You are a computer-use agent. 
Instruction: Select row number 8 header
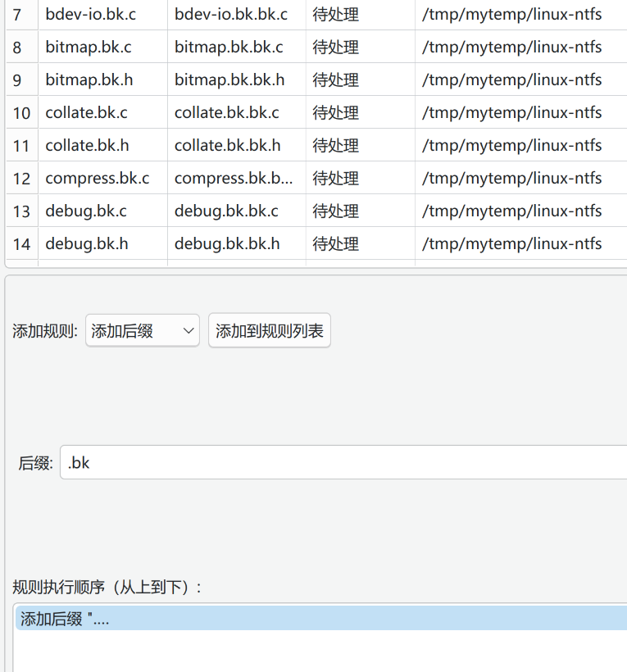[22, 47]
